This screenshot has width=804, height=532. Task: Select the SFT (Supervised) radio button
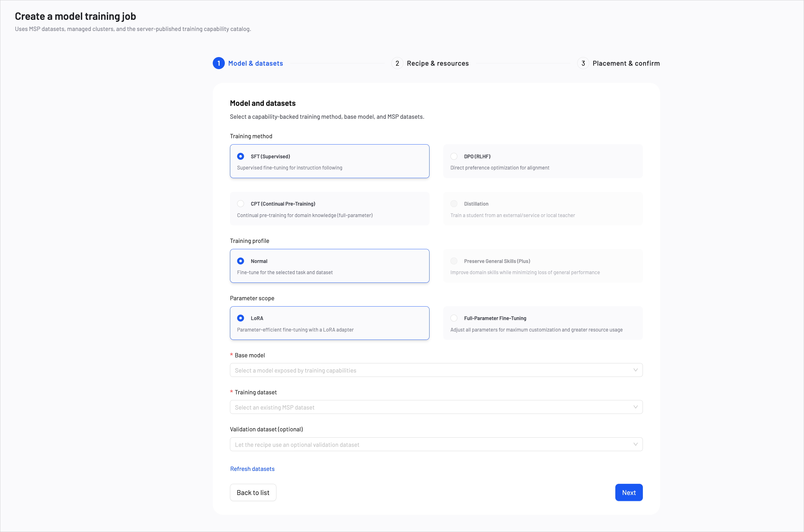[241, 156]
